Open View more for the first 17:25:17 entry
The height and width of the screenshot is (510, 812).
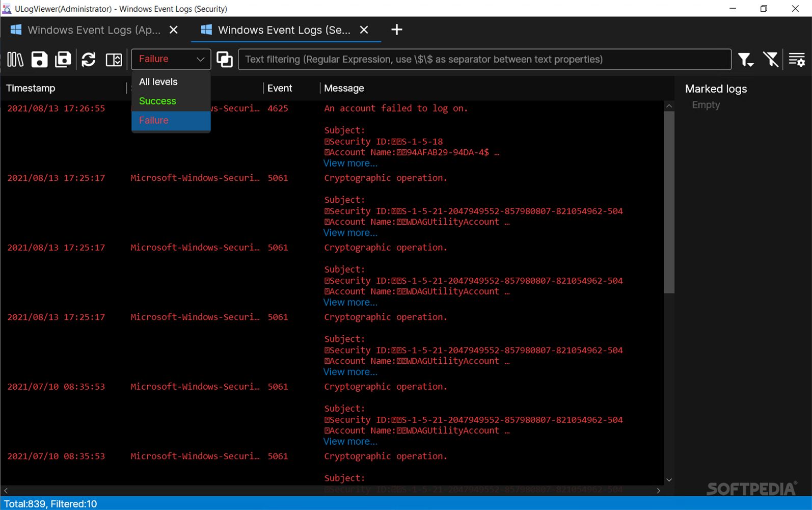tap(350, 233)
